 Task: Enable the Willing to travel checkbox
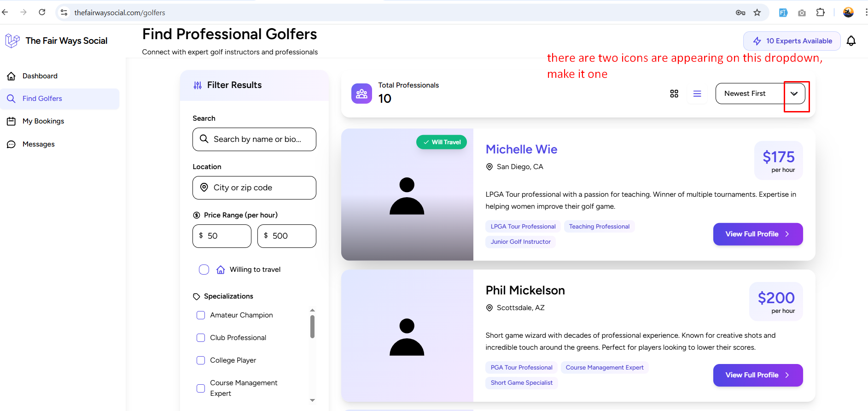pyautogui.click(x=204, y=270)
